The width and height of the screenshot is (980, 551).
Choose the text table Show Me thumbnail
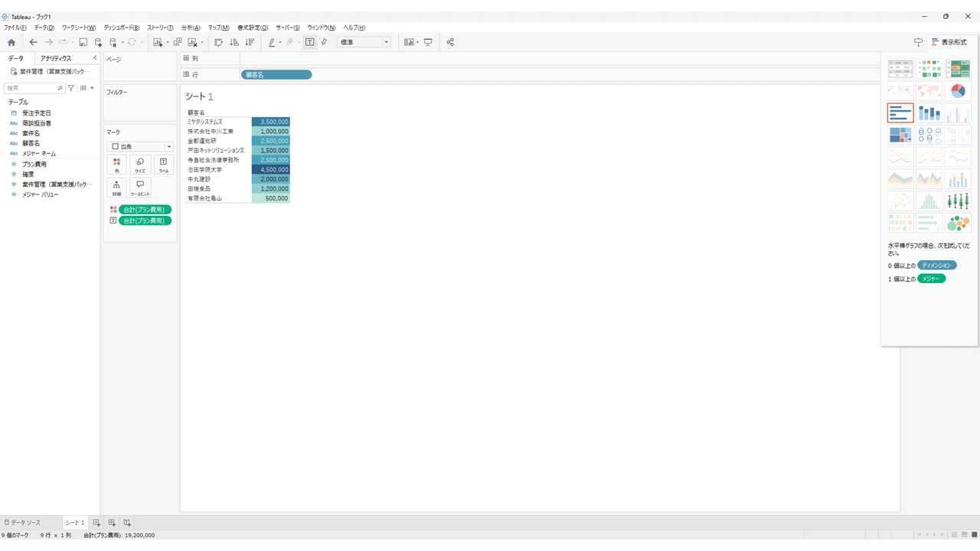point(900,70)
